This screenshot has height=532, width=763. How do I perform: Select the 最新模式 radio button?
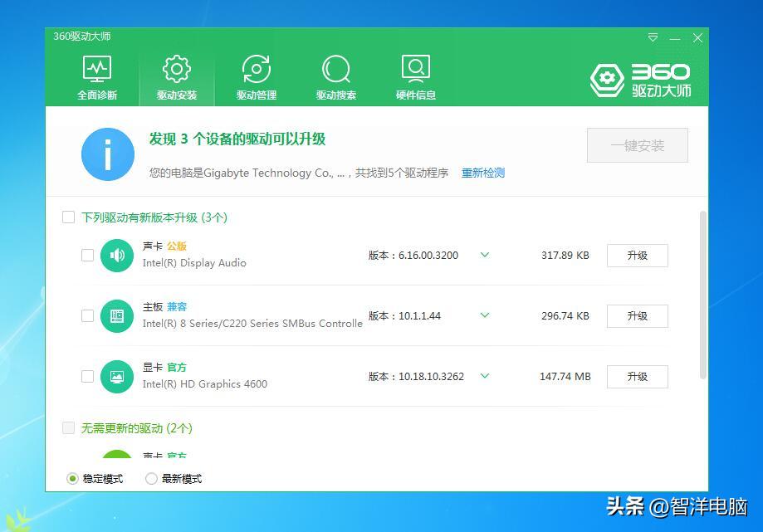click(x=150, y=478)
